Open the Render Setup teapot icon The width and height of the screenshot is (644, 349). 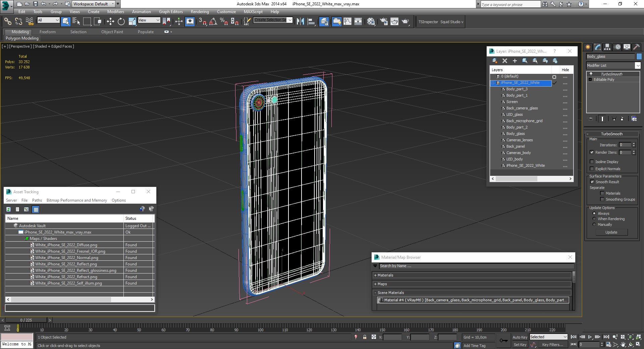click(383, 21)
